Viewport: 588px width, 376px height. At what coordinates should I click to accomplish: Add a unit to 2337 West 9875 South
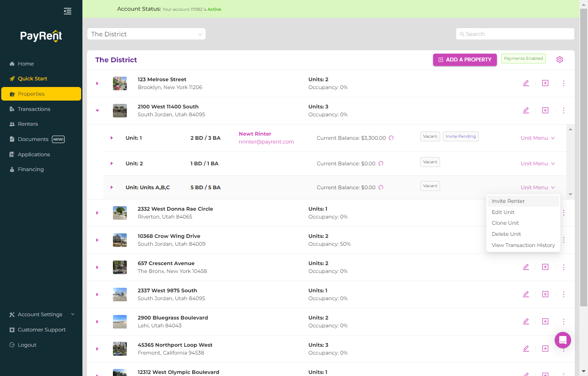click(545, 294)
